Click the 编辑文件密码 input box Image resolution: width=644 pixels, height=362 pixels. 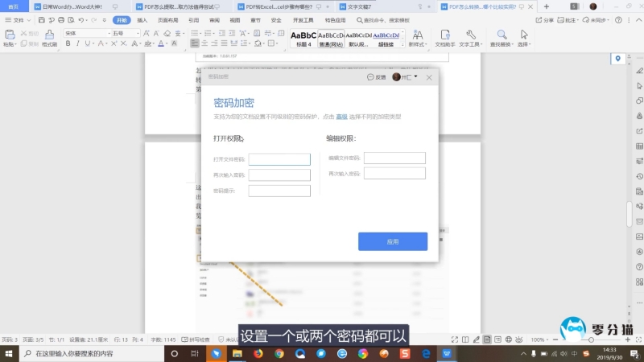[394, 158]
